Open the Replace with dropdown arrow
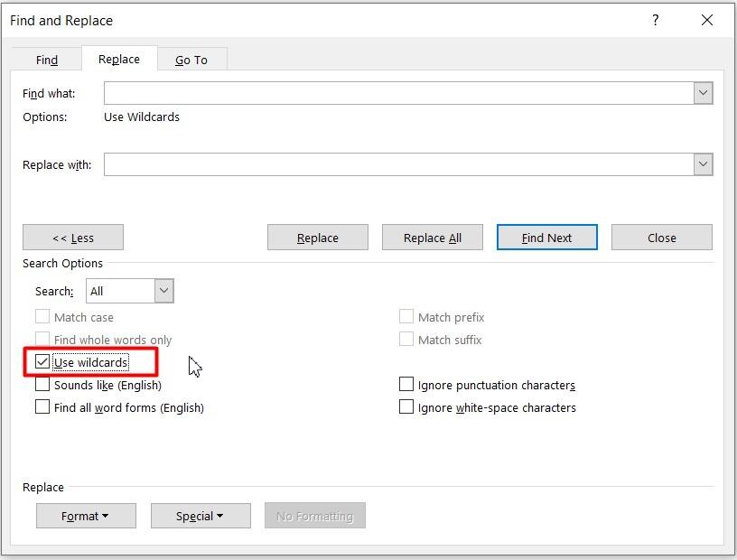The height and width of the screenshot is (560, 737). (x=704, y=164)
